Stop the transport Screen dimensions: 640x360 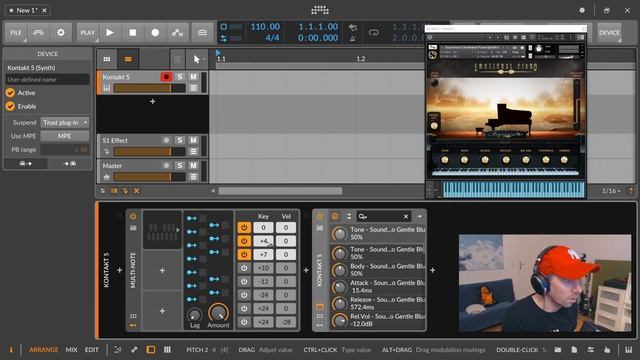[x=133, y=32]
